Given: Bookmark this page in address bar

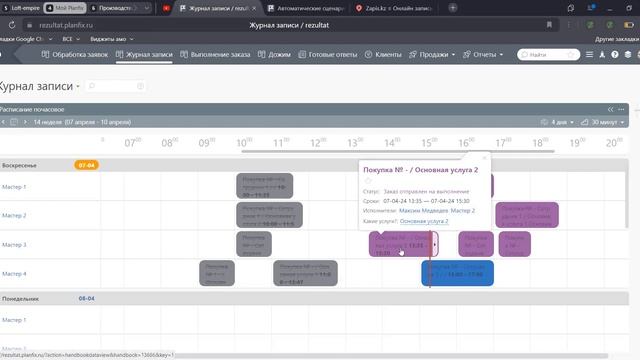Looking at the screenshot, I should point(549,25).
